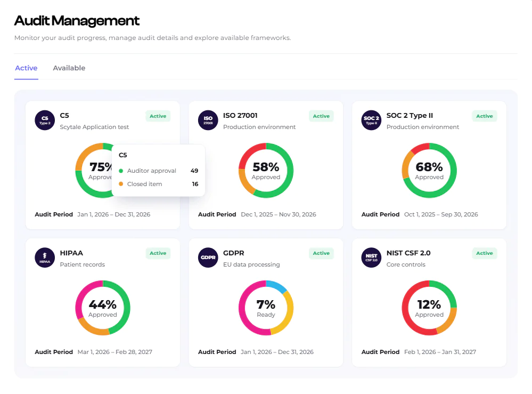Click the Active badge on NIST CSF 2.0 card
Viewport: 532px width, 394px height.
click(x=485, y=253)
